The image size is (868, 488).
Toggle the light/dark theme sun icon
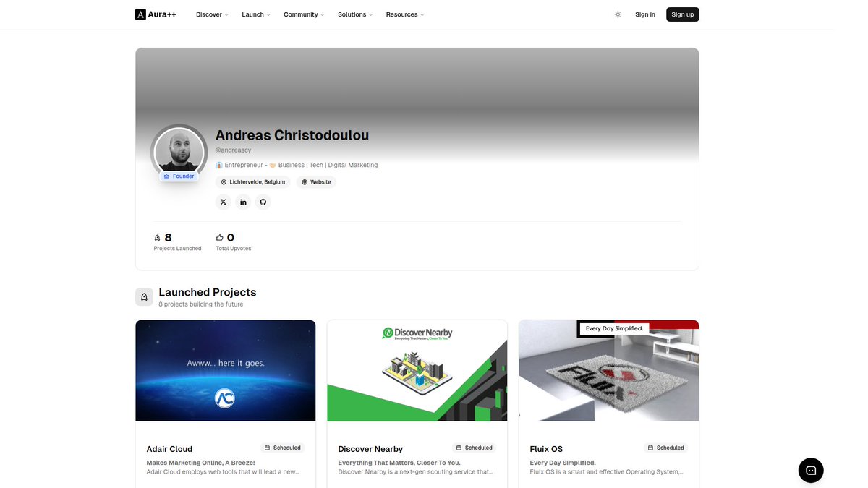point(618,14)
